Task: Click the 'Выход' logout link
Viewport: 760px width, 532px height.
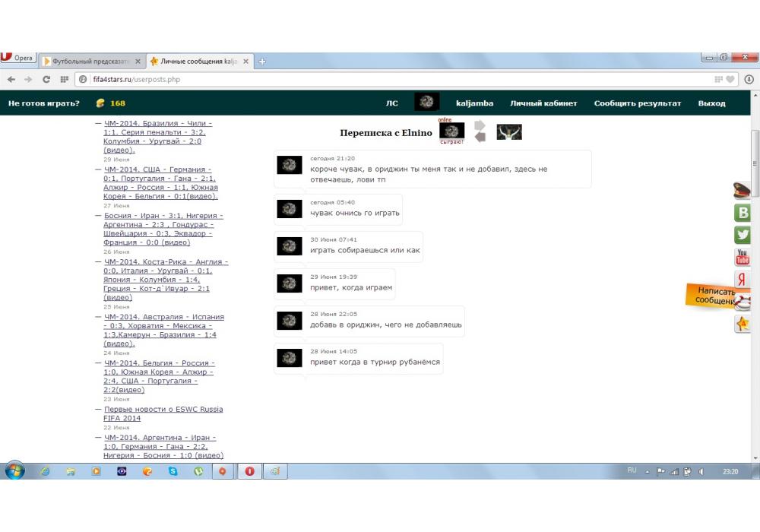Action: coord(711,103)
